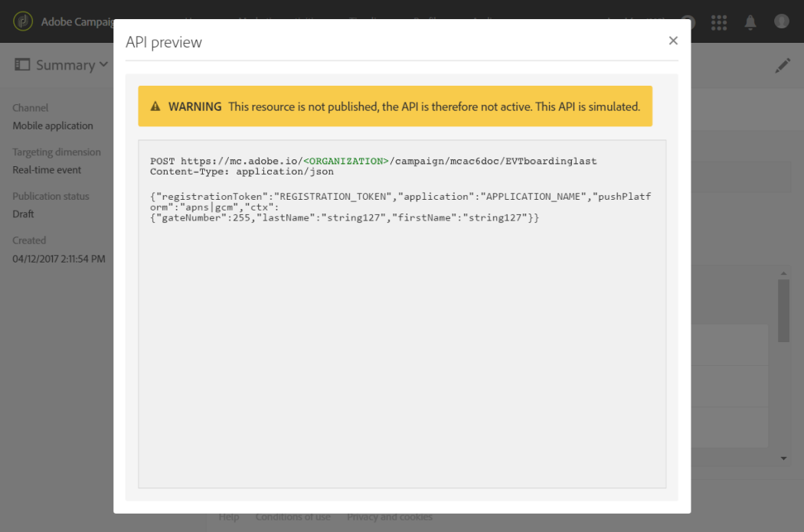Screen dimensions: 804x532
Task: Click the Adobe Campaign title text
Action: tap(78, 22)
